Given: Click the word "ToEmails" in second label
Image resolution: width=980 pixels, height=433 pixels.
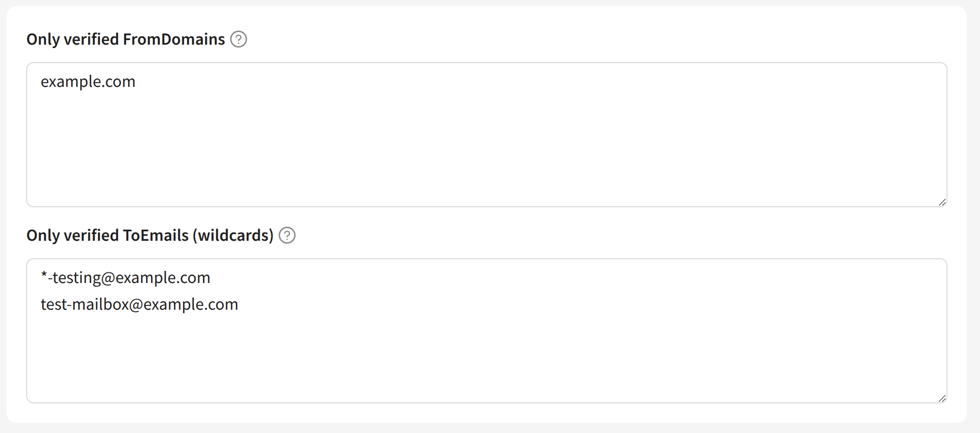Looking at the screenshot, I should pos(155,235).
